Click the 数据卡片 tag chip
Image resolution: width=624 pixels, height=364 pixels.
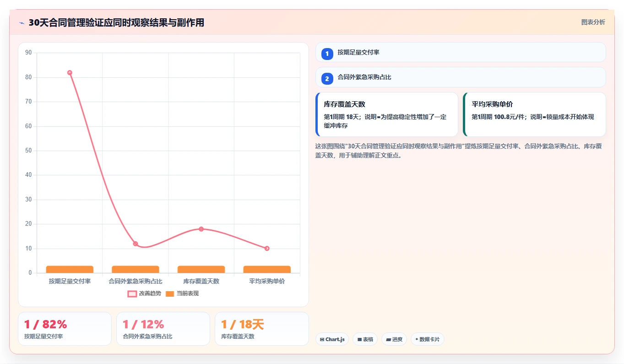[x=428, y=339]
